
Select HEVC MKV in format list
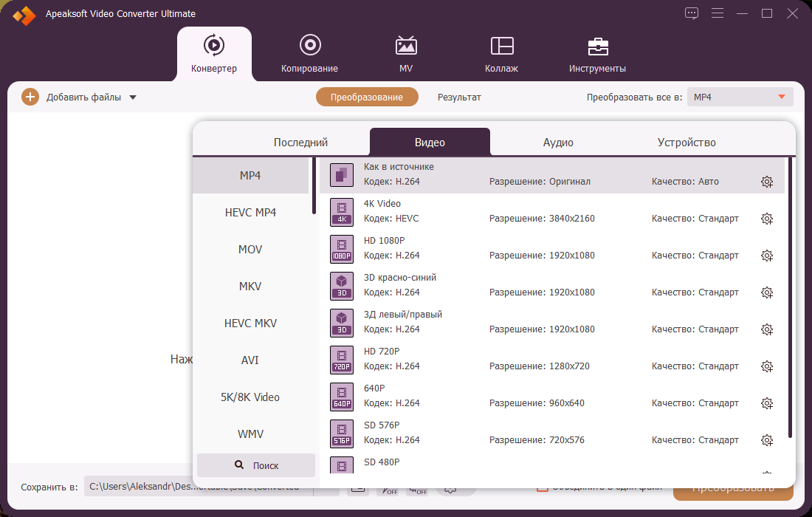pyautogui.click(x=251, y=323)
